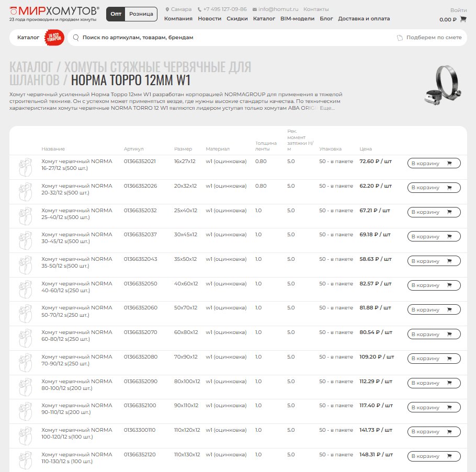The height and width of the screenshot is (472, 476).
Task: Click article number 01366352021
Action: (140, 162)
